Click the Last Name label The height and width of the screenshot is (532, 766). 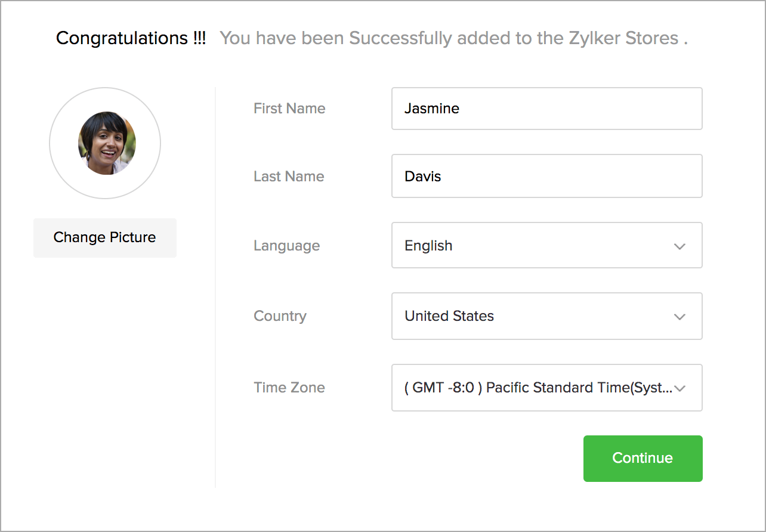[x=289, y=177]
